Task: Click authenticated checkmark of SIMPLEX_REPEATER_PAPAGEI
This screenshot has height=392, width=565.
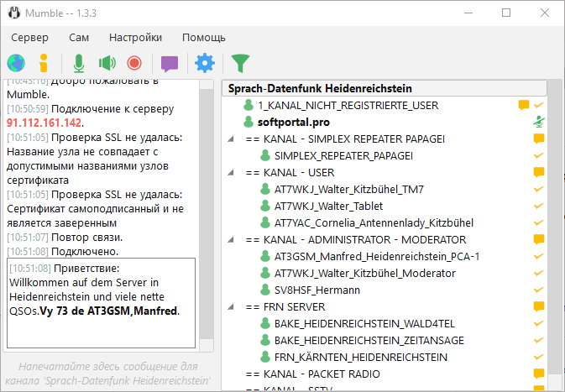Action: click(539, 155)
